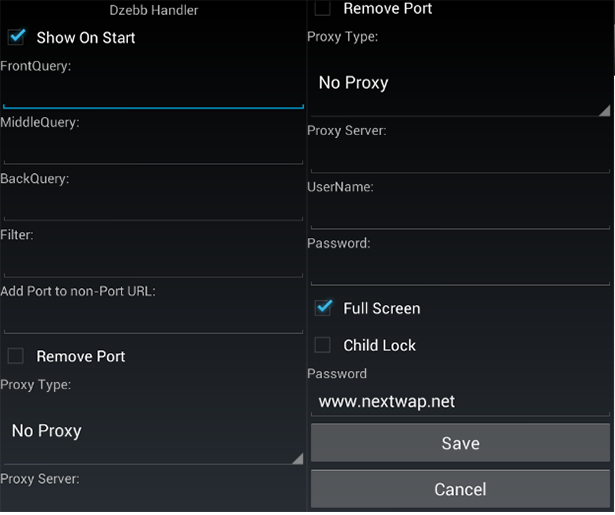The height and width of the screenshot is (515, 615).
Task: Enable the Child Lock checkbox
Action: [x=323, y=345]
